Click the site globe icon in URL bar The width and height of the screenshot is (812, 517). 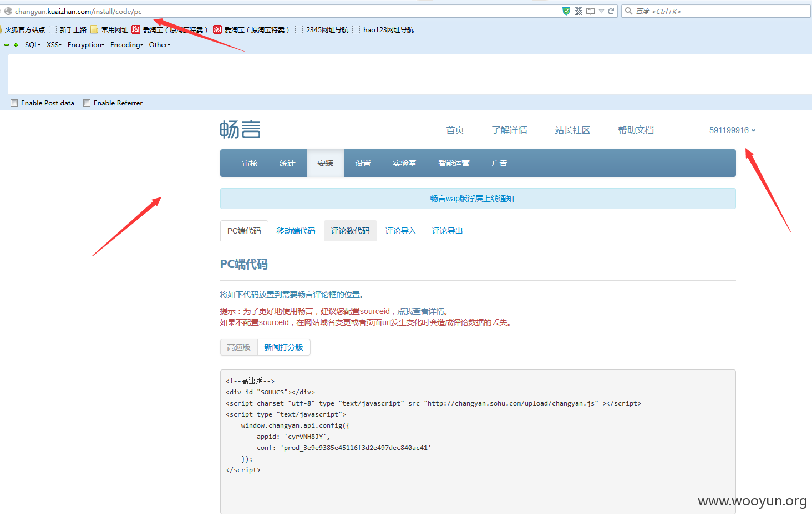(x=8, y=11)
